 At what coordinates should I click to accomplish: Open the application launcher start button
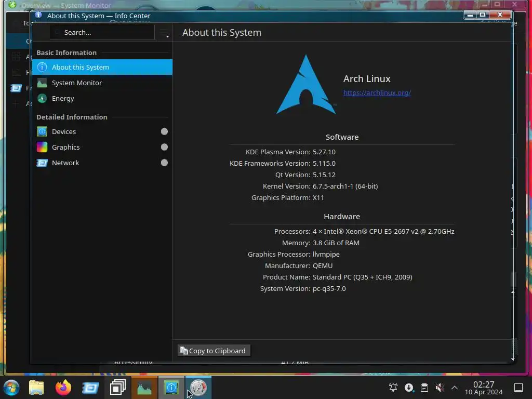coord(11,388)
